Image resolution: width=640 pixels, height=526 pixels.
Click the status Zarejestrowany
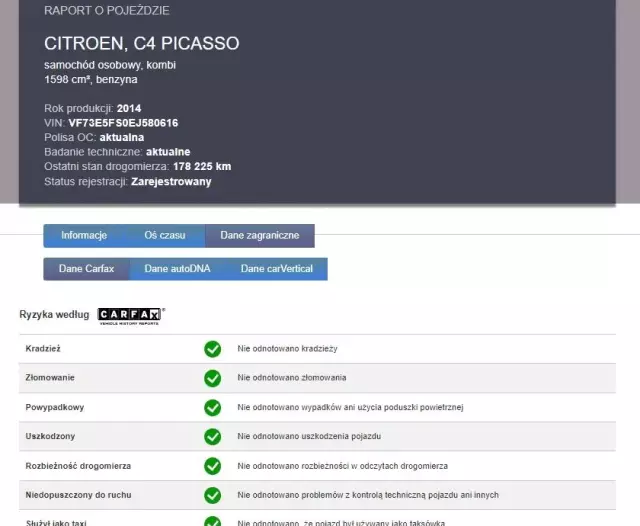pyautogui.click(x=171, y=182)
